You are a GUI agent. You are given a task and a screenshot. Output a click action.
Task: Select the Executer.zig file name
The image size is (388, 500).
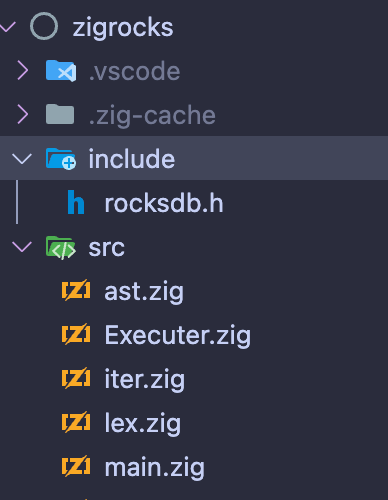pos(178,335)
